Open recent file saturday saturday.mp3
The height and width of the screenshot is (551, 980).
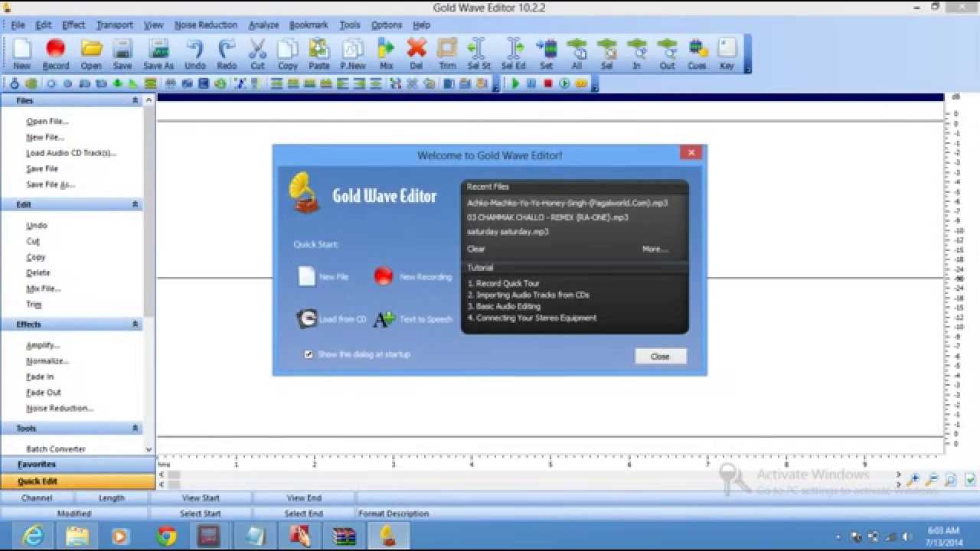[508, 231]
